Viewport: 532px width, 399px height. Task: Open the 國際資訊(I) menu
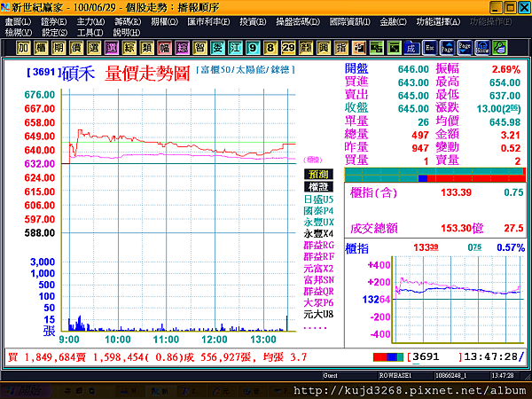pyautogui.click(x=350, y=21)
